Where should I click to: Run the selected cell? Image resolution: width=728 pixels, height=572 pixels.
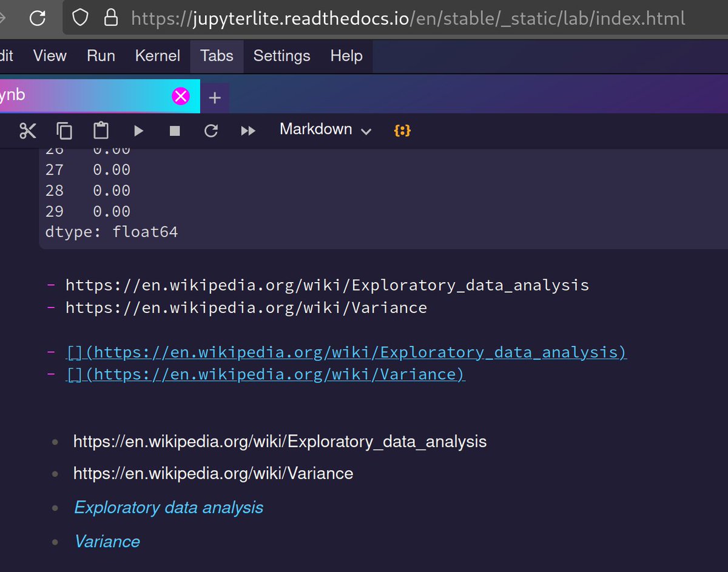[138, 130]
